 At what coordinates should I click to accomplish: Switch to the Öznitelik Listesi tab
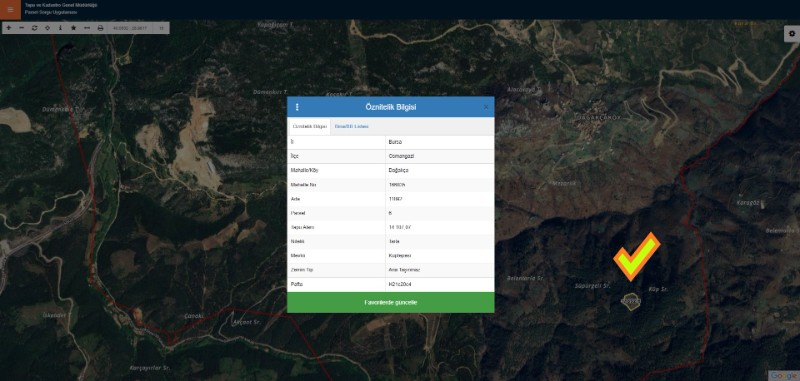[352, 126]
